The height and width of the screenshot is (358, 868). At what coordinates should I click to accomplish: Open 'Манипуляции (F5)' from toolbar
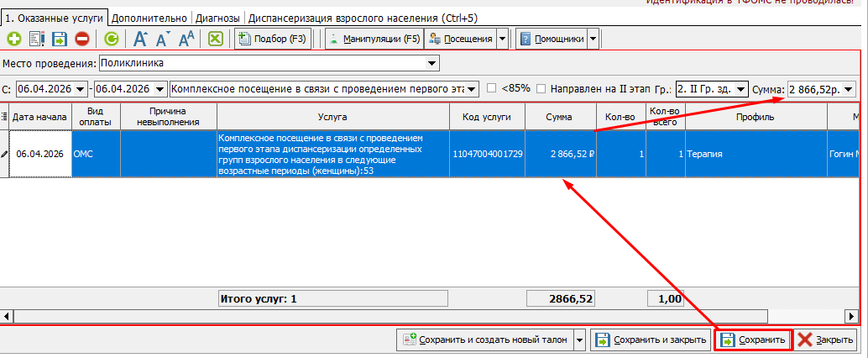374,39
